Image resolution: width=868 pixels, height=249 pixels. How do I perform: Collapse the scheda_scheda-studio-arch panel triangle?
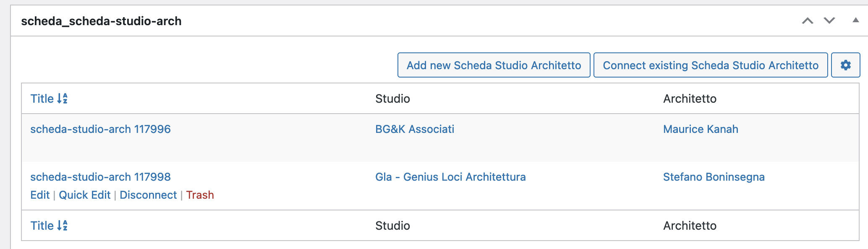pos(855,20)
